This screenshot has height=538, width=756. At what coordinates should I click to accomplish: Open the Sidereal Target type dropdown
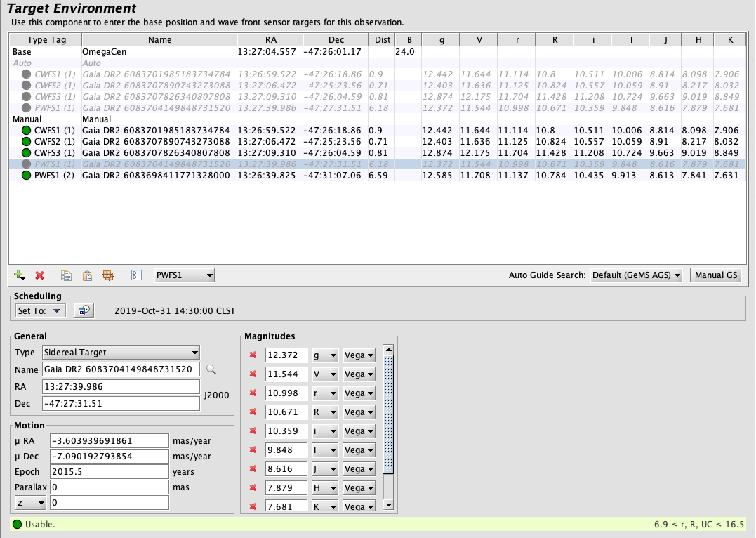pos(121,353)
